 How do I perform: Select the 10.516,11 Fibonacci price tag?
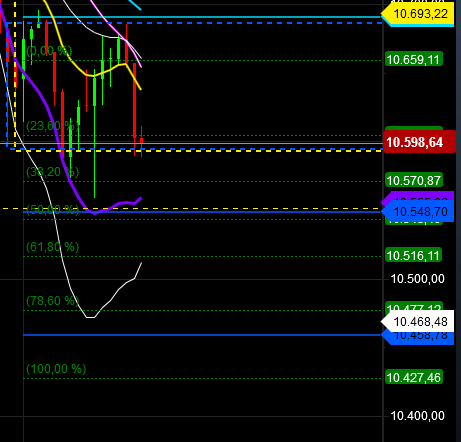click(x=414, y=255)
